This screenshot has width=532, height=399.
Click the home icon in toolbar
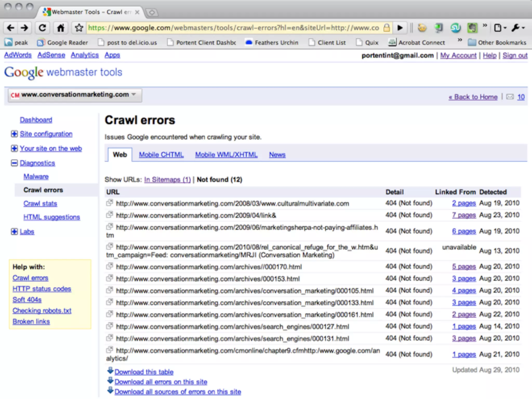(x=61, y=28)
